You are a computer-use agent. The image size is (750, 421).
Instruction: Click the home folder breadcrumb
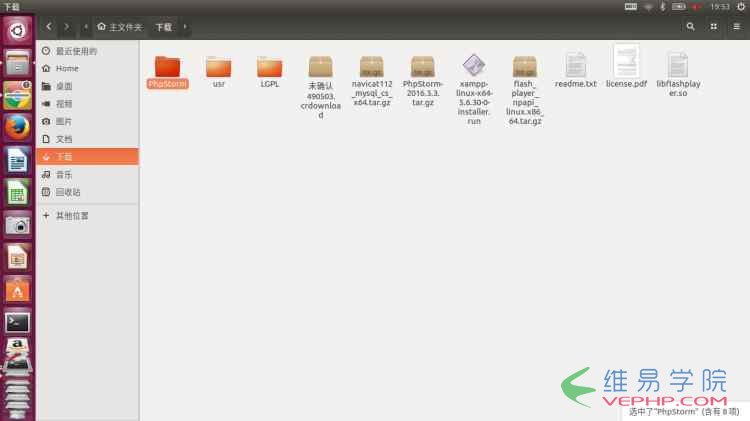(120, 27)
